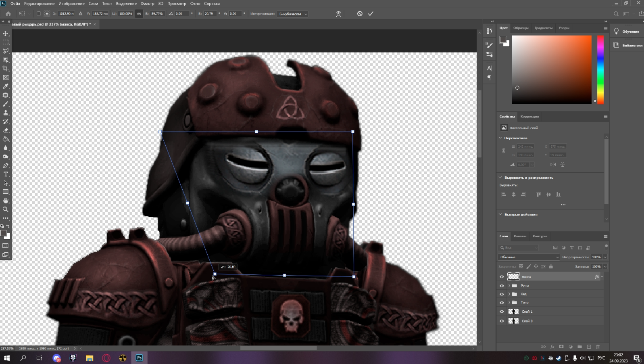Viewport: 644px width, 364px height.
Task: Select the Eyedropper tool
Action: point(6,86)
